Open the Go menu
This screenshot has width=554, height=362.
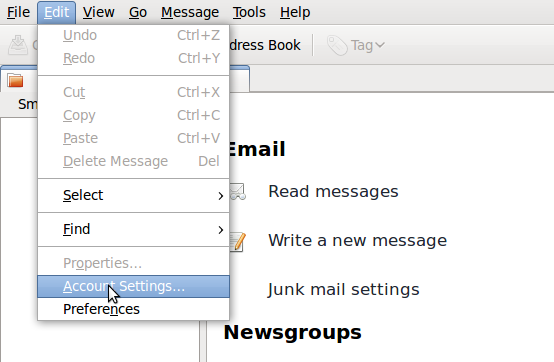click(138, 12)
